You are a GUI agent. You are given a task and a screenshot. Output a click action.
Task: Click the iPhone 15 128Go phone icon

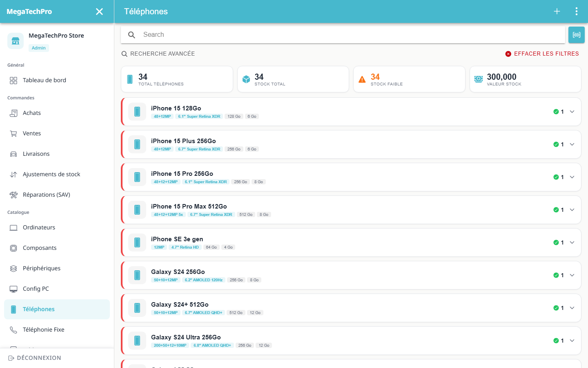(137, 112)
